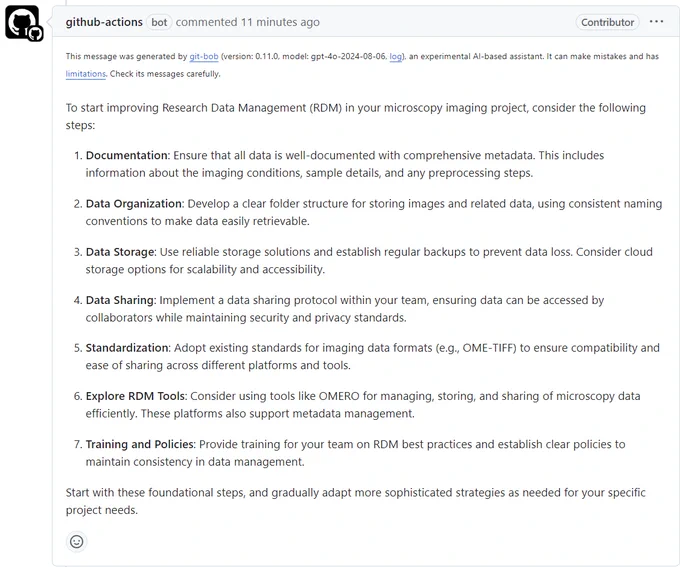Open the github-actions author profile link
Viewport: 680px width, 567px height.
point(104,22)
